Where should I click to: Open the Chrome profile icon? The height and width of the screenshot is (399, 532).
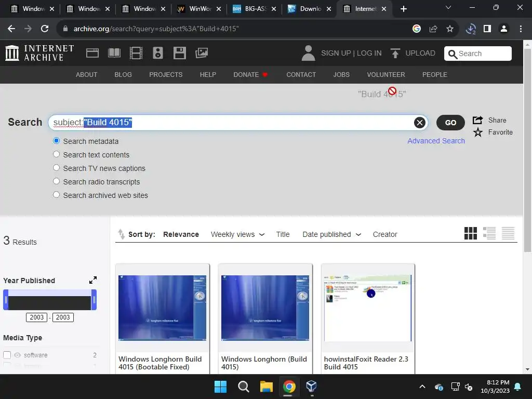coord(504,29)
